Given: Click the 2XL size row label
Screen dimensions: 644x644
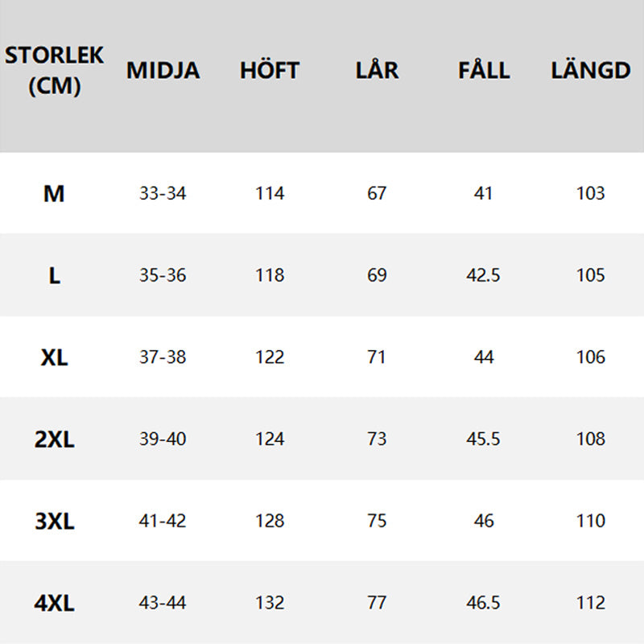Looking at the screenshot, I should coord(54,439).
